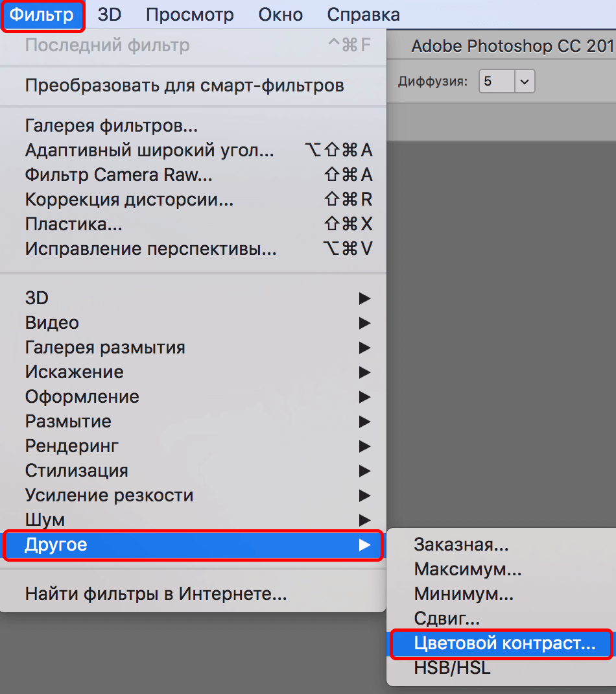The height and width of the screenshot is (694, 616).
Task: Open the Пластика filter
Action: (x=74, y=224)
